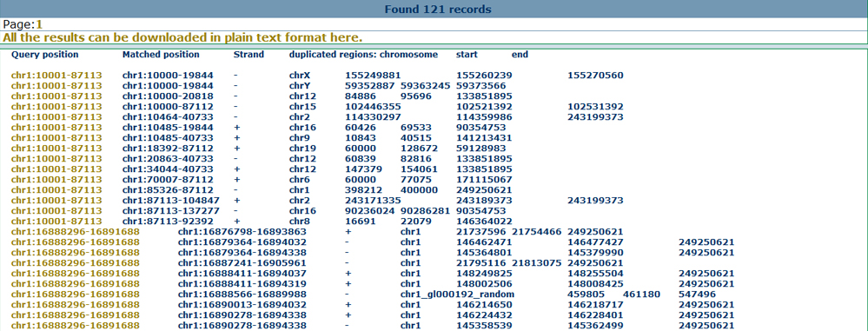
Task: Click the Query position column header
Action: pos(45,55)
